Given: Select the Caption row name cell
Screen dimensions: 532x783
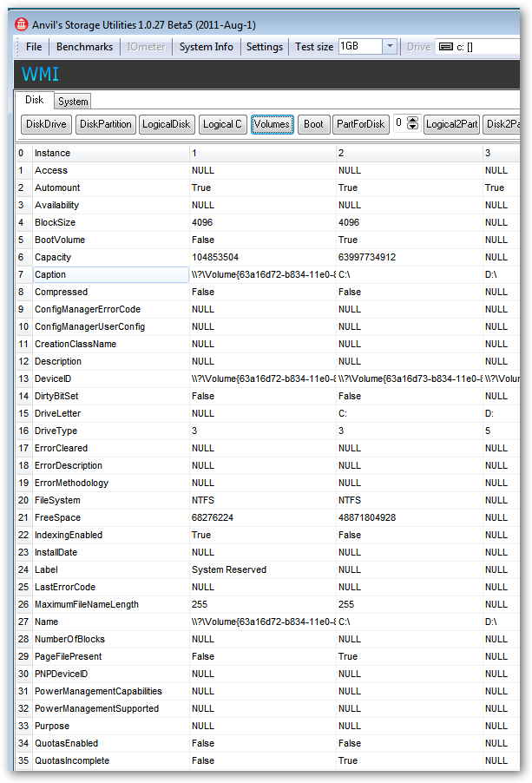Looking at the screenshot, I should tap(111, 274).
